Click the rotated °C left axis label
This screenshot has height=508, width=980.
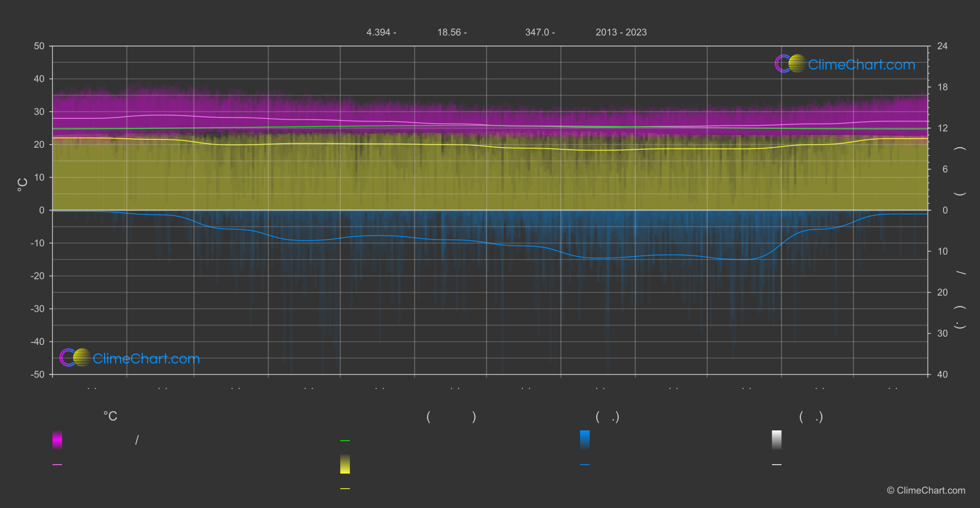coord(23,185)
